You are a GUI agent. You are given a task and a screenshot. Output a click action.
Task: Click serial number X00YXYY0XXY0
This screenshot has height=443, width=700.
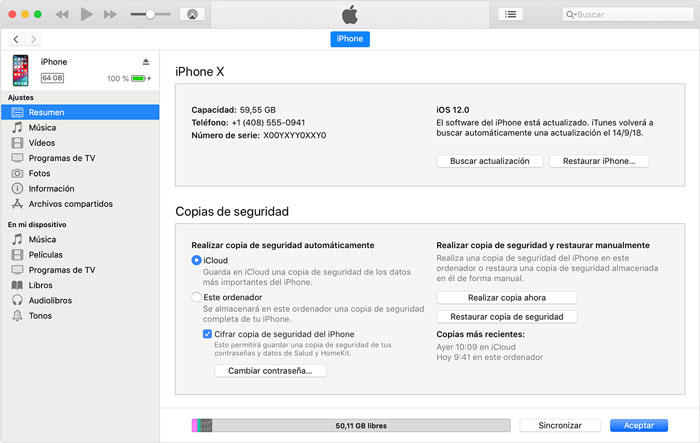[295, 135]
